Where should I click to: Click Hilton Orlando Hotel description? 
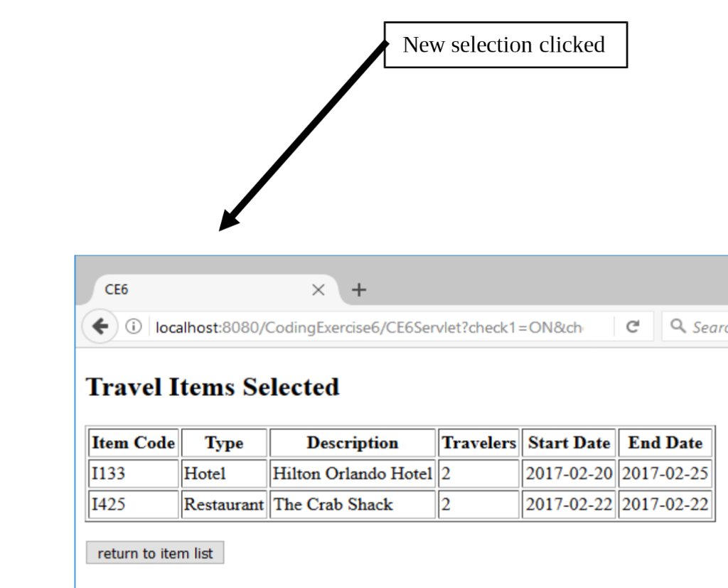click(x=353, y=474)
